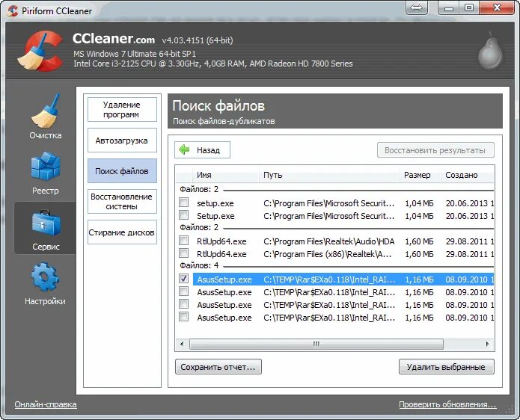Sort by Путь column header
Screen dimensions: 520x420
click(329, 175)
